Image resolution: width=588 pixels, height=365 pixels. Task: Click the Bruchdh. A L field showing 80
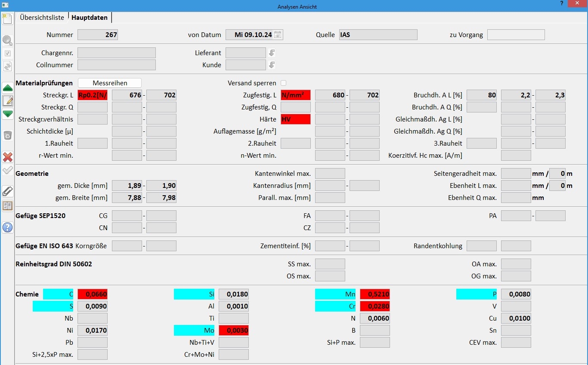[x=482, y=95]
